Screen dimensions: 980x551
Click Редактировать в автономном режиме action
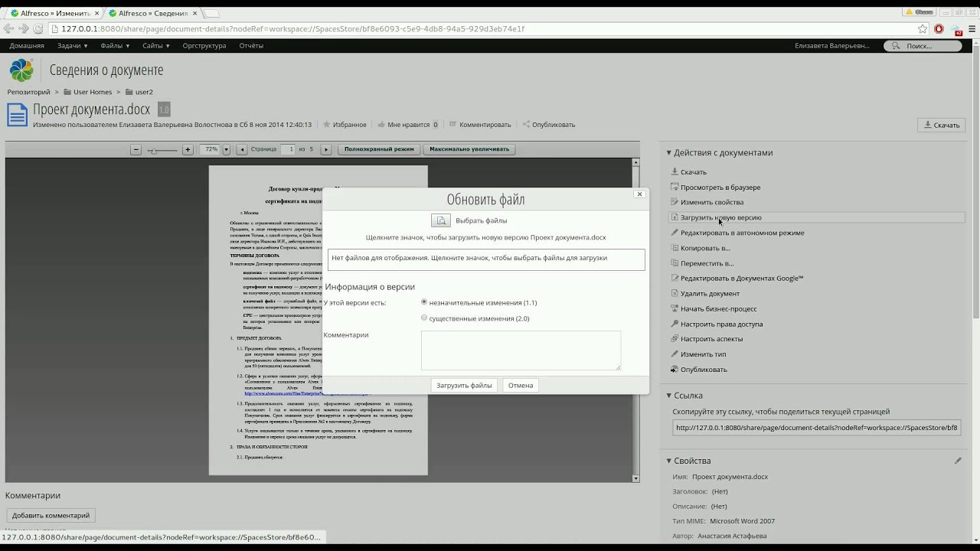(x=742, y=233)
